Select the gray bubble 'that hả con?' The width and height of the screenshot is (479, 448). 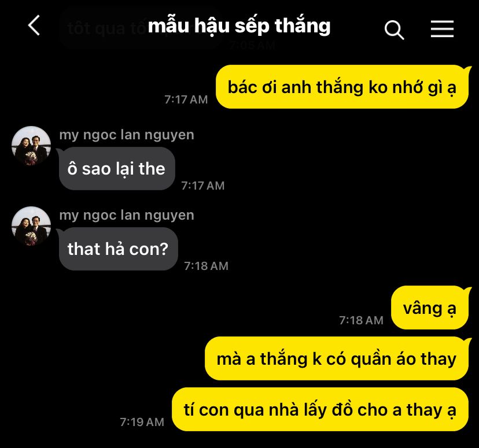point(118,249)
